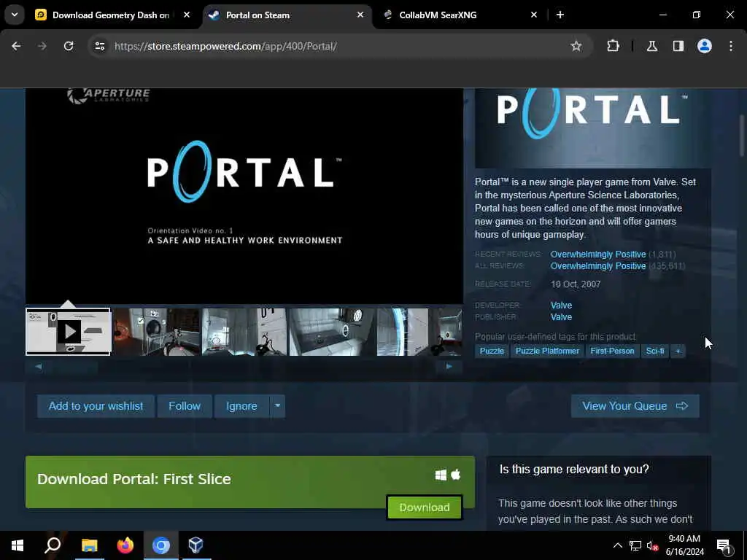
Task: Open File Explorer from taskbar
Action: click(x=89, y=545)
